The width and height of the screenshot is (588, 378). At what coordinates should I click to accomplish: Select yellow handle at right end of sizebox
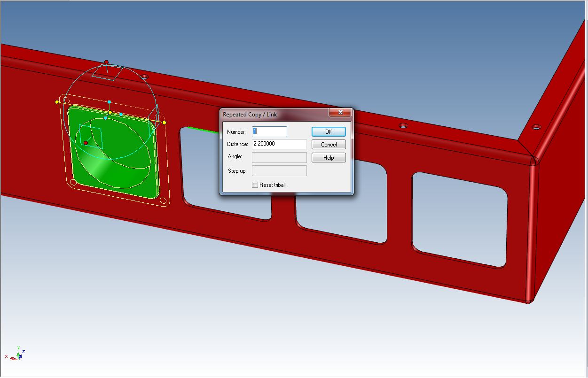click(164, 123)
